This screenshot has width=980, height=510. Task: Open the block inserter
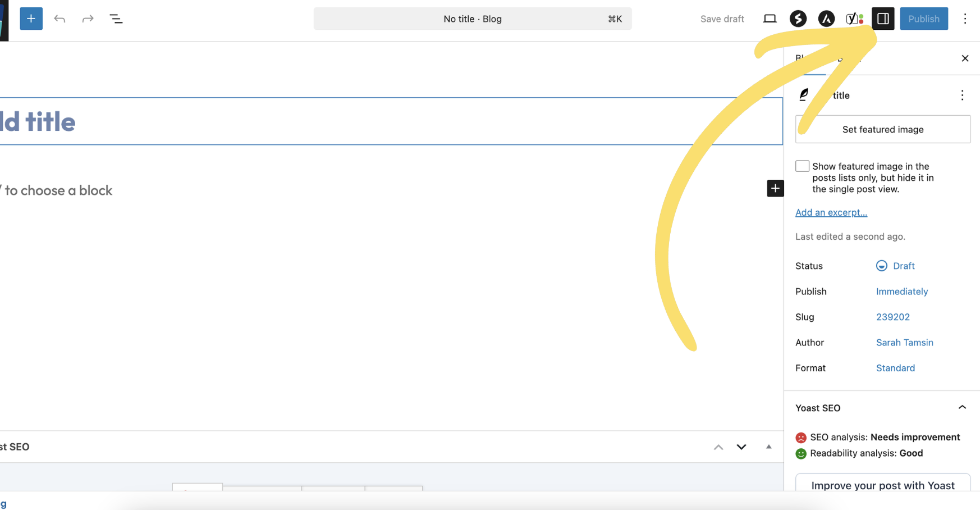[31, 19]
